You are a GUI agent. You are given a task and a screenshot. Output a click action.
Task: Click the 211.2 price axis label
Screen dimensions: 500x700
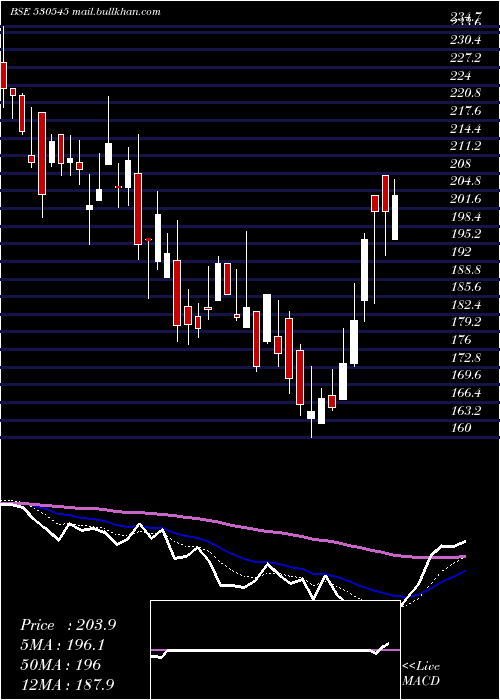465,146
